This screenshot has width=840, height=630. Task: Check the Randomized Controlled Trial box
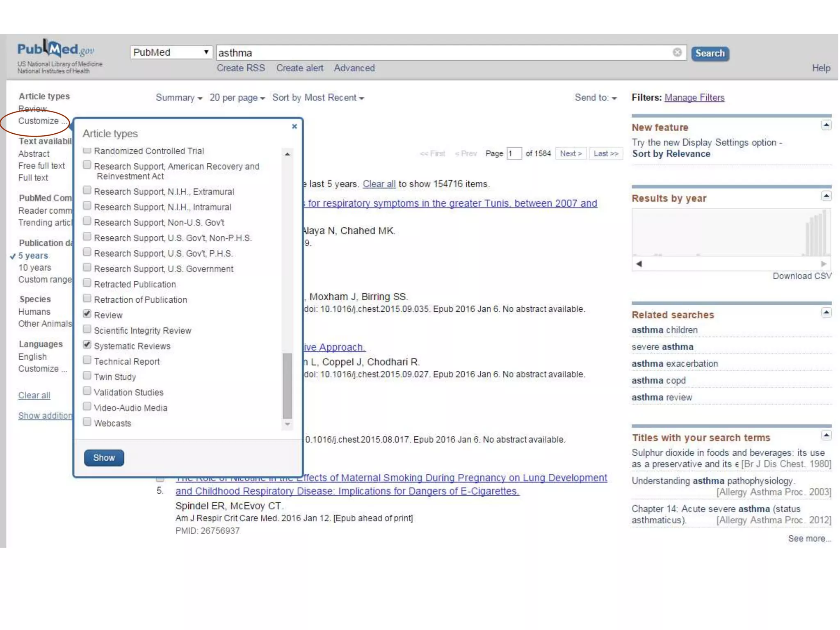click(x=87, y=150)
